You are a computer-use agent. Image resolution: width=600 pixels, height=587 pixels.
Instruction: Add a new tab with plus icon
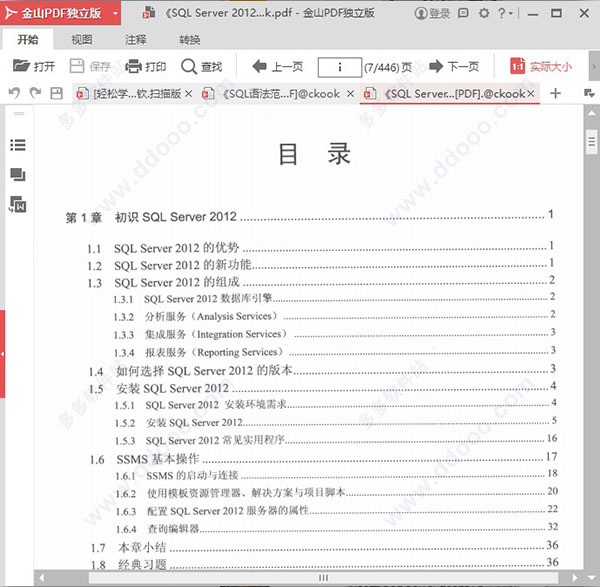pyautogui.click(x=555, y=93)
